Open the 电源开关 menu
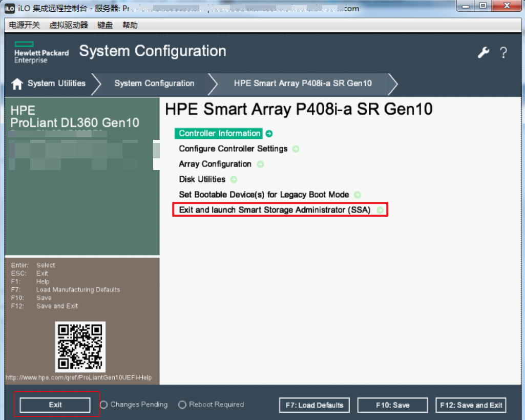 [x=24, y=25]
